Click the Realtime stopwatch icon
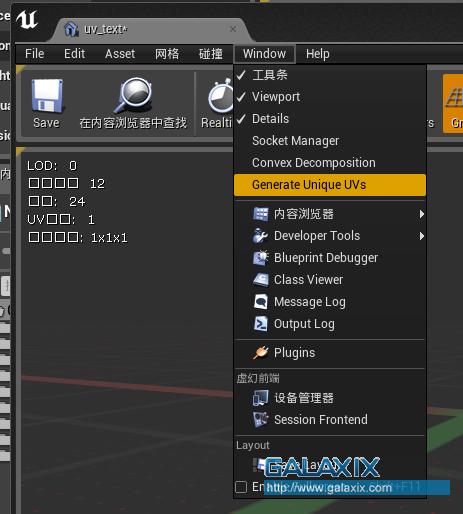463x514 pixels. click(x=221, y=96)
